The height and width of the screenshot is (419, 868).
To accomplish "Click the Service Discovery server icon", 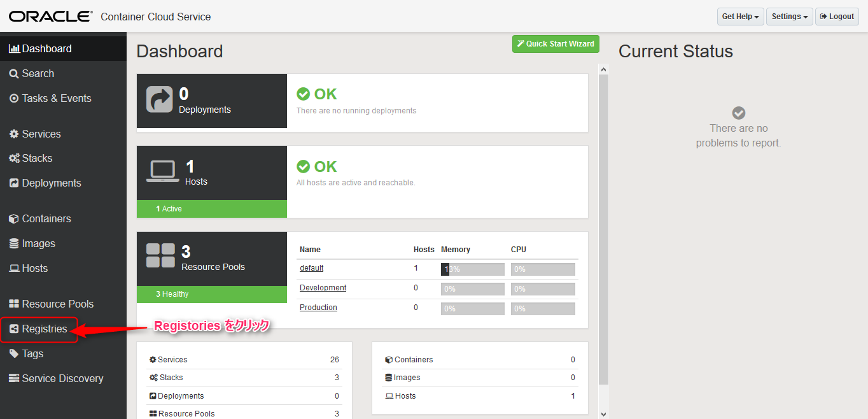I will (x=14, y=379).
